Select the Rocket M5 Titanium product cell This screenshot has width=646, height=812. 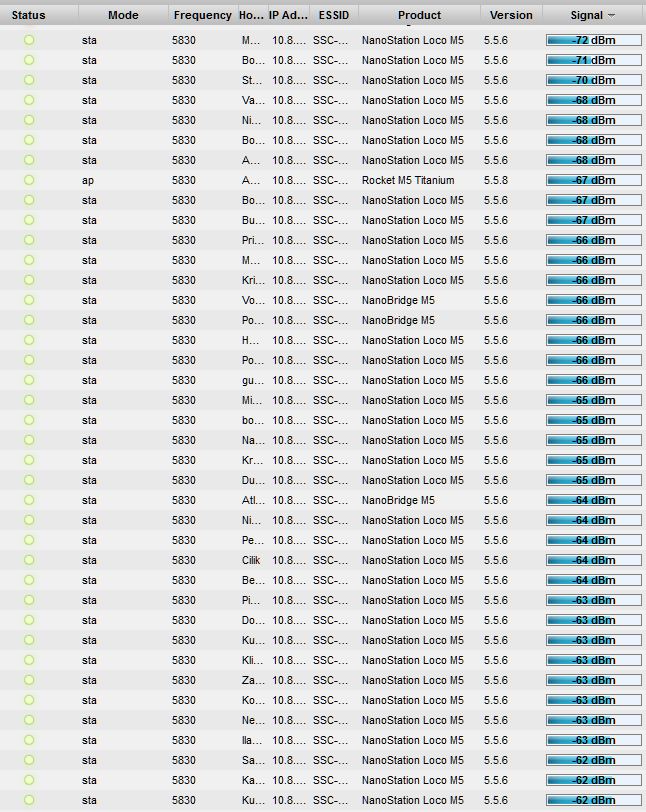[408, 180]
